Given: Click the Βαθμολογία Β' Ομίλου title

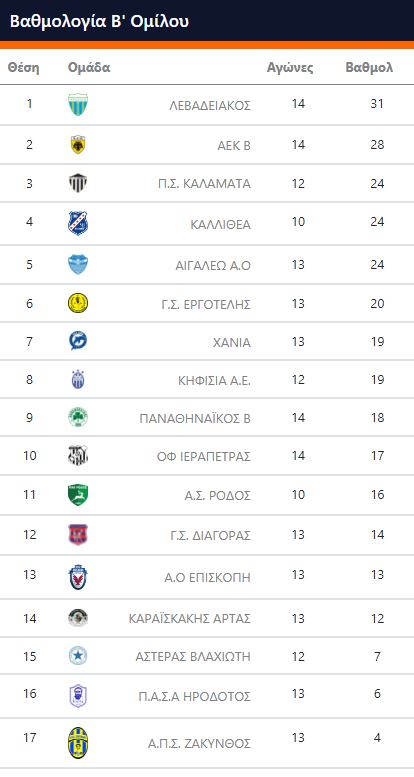Looking at the screenshot, I should [99, 22].
